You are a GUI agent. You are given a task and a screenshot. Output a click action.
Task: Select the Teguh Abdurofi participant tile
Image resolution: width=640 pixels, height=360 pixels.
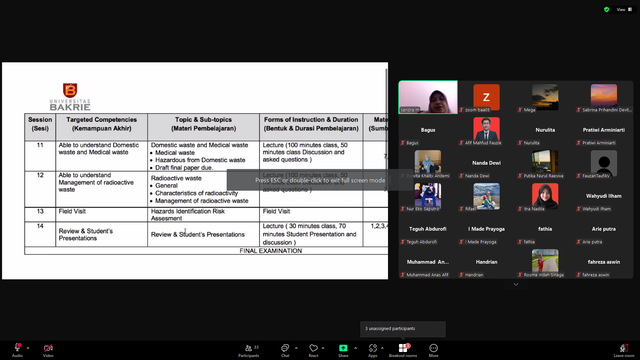[x=428, y=229]
